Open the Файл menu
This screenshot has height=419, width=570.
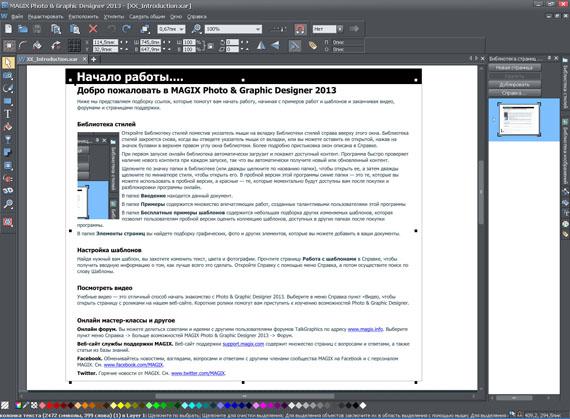coord(17,17)
